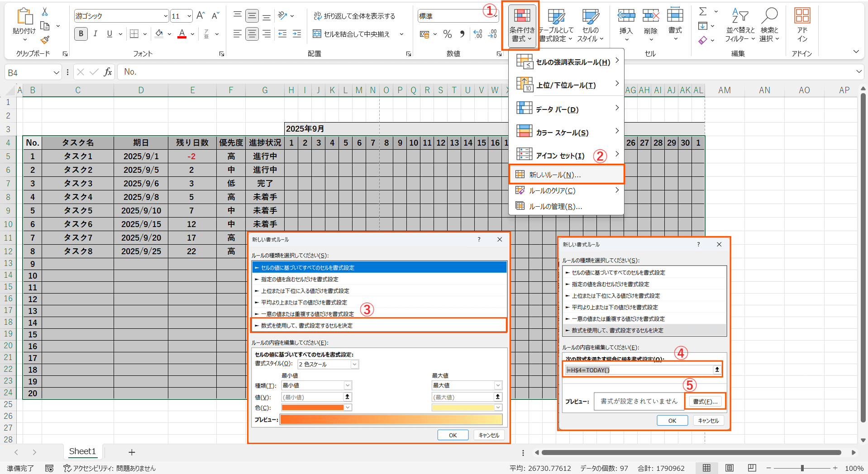
Task: Click the increase font size icon
Action: click(x=200, y=16)
